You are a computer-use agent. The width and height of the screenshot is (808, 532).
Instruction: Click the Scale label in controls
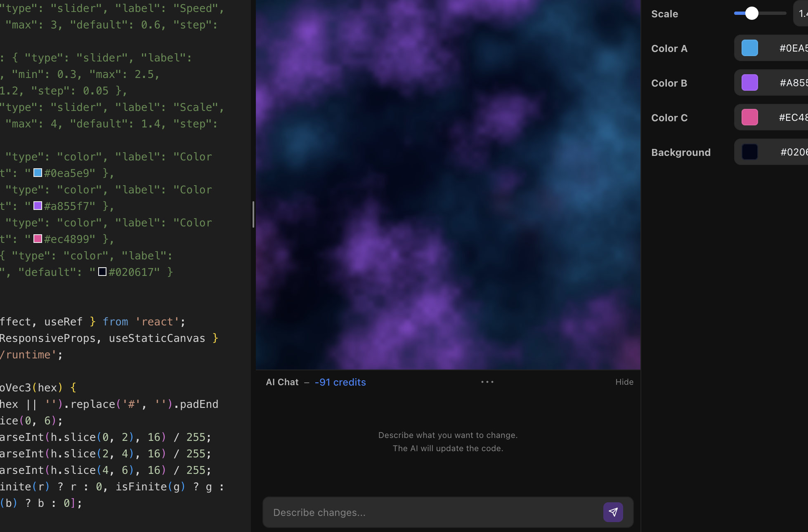[x=664, y=14]
